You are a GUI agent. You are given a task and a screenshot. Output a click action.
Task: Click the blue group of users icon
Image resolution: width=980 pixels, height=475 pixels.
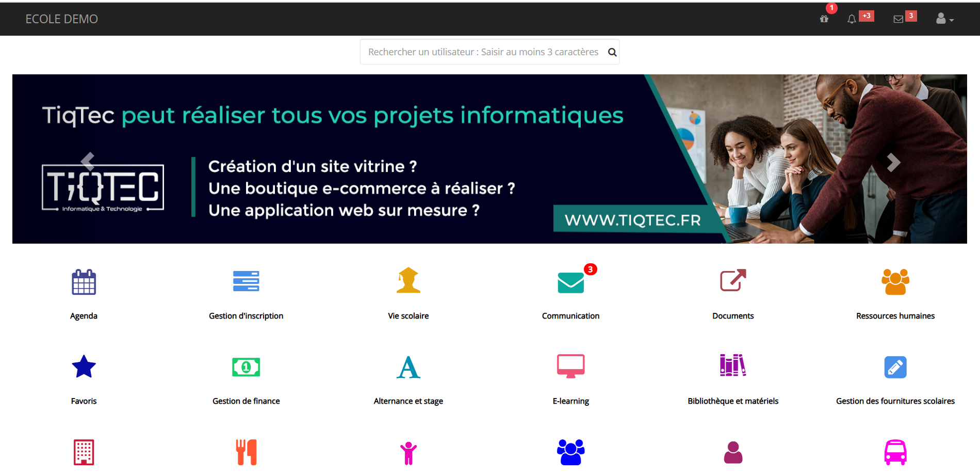570,452
